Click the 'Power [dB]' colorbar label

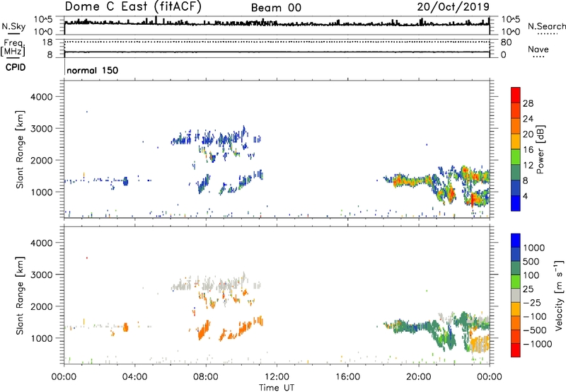tap(541, 149)
